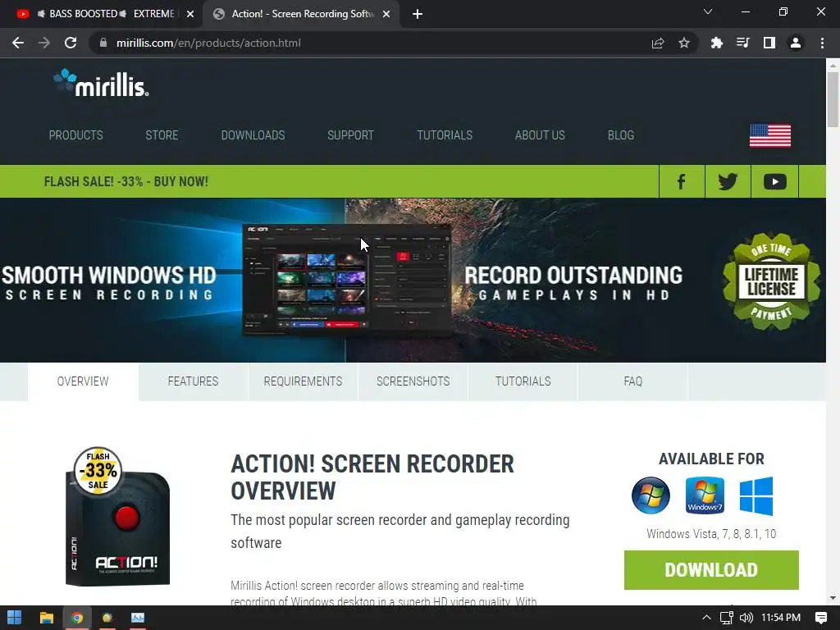The image size is (840, 630).
Task: Open Chrome three-dot menu
Action: click(822, 43)
